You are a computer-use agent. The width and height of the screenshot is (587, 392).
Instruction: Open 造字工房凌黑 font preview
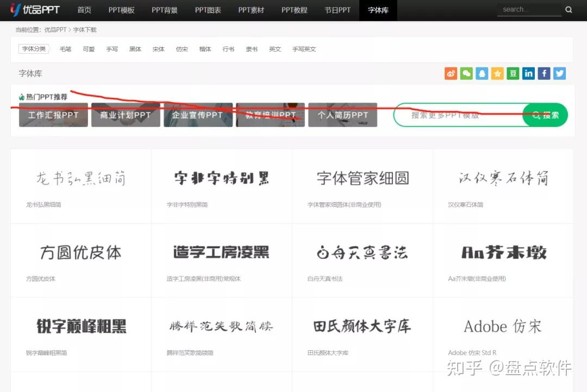(x=222, y=252)
